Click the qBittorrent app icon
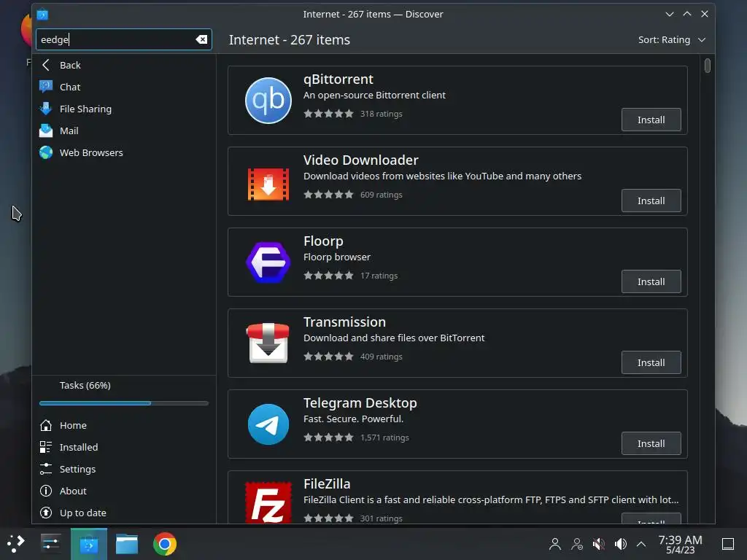Viewport: 747px width, 560px height. click(x=268, y=101)
